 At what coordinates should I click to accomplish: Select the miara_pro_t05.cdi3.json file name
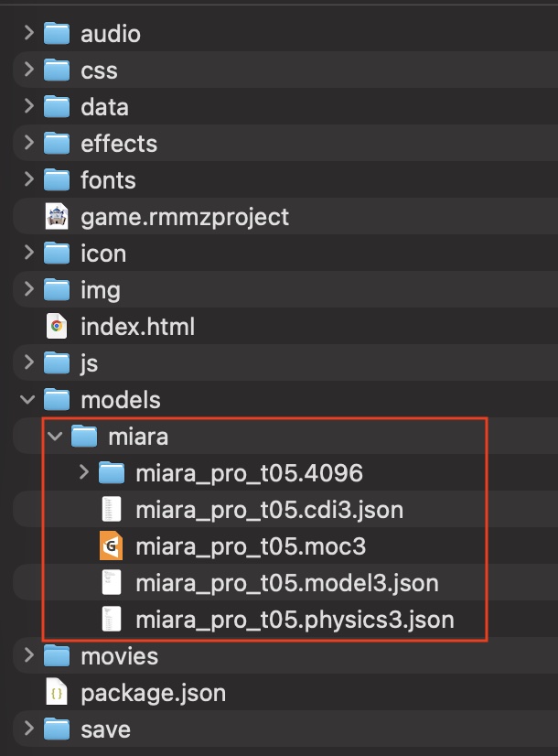269,511
